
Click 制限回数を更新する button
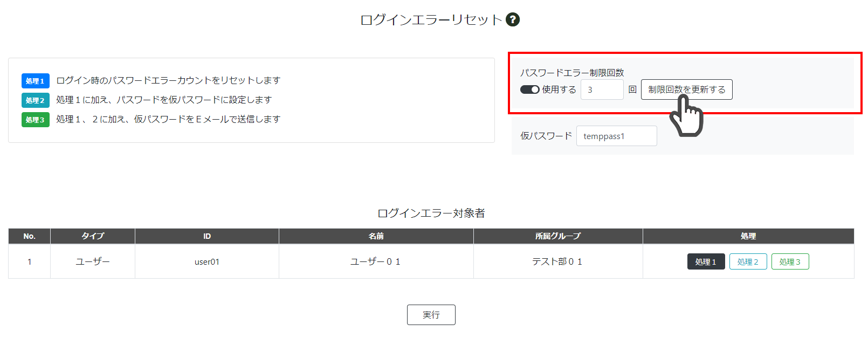(x=687, y=89)
